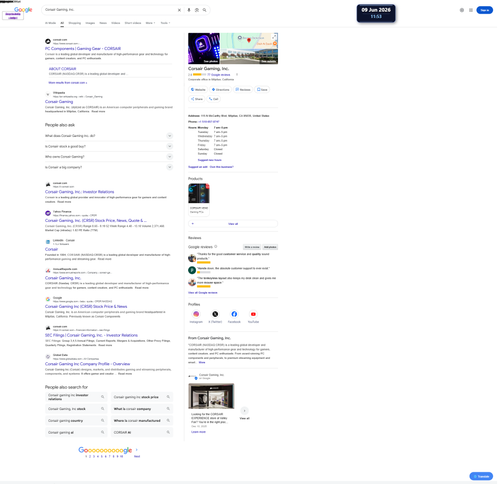
Task: Open Corsair's X (Twitter) profile
Action: click(x=215, y=314)
